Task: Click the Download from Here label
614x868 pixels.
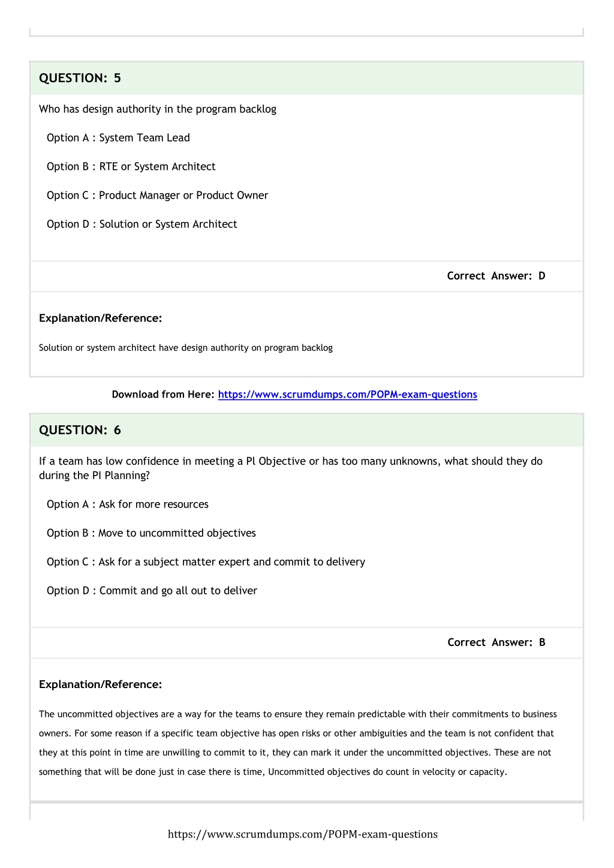Action: [163, 395]
